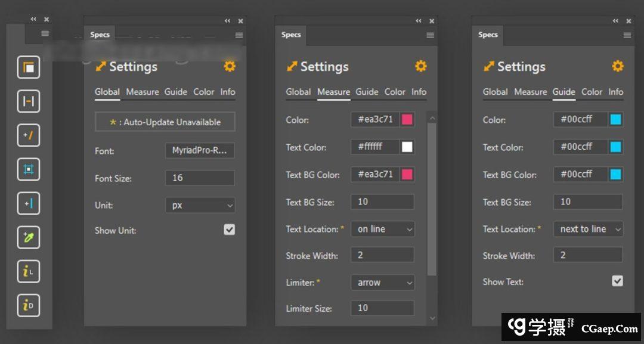Expand the Text Location dropdown set to 'on line'

[382, 229]
